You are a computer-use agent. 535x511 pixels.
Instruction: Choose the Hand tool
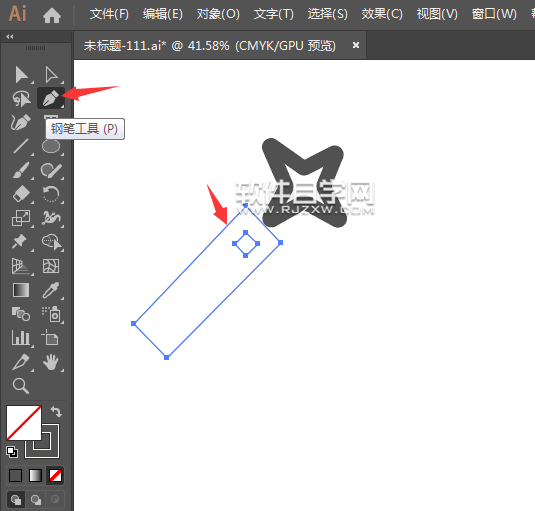coord(51,362)
